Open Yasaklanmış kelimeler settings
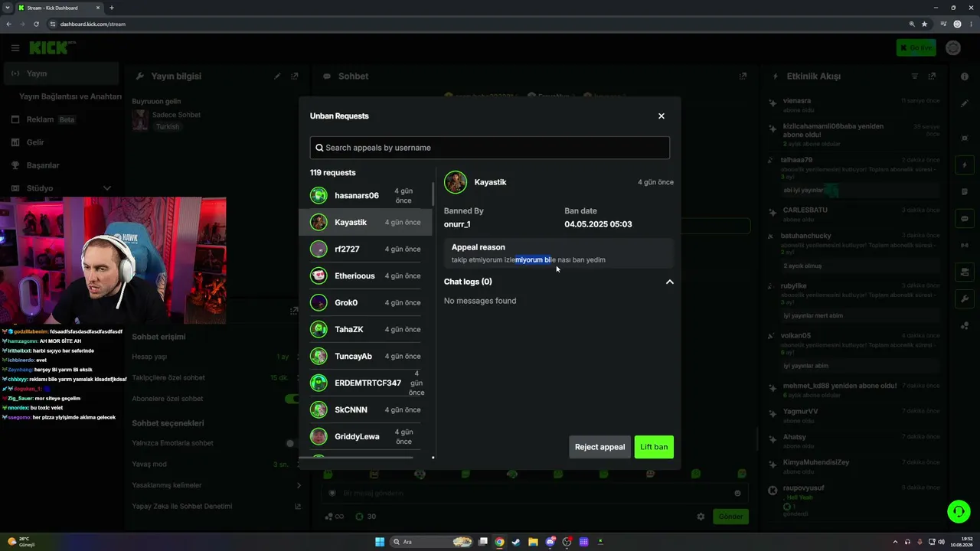 pyautogui.click(x=217, y=485)
